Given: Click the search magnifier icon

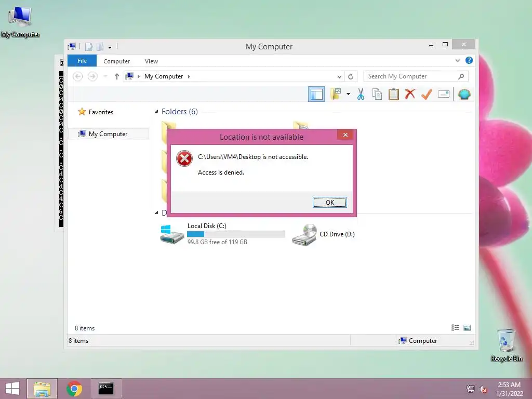Looking at the screenshot, I should (x=461, y=76).
